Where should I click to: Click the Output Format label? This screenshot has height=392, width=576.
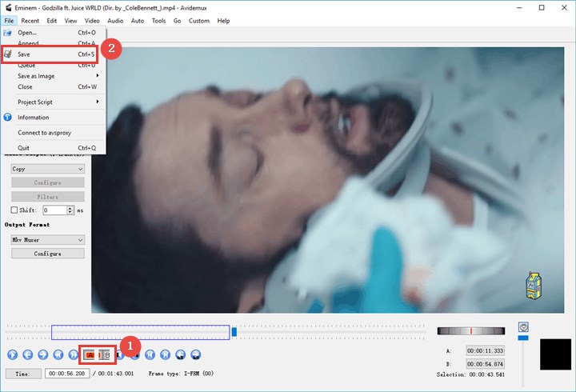coord(27,225)
